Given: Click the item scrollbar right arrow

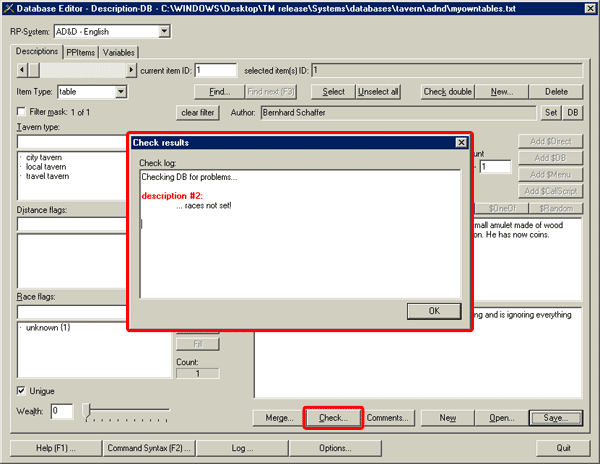Looking at the screenshot, I should point(130,70).
